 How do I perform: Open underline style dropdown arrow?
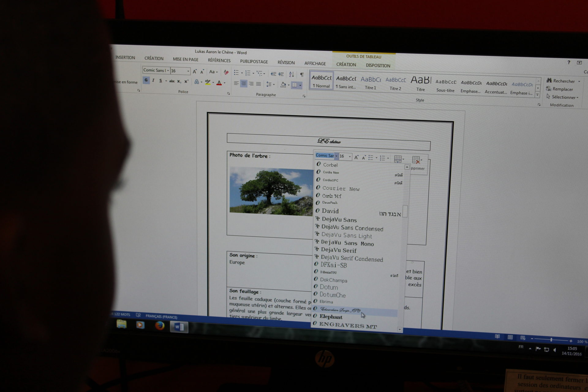166,81
